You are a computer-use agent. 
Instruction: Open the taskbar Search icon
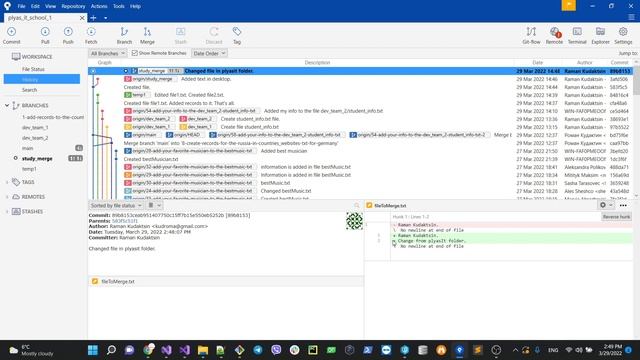pyautogui.click(x=111, y=350)
